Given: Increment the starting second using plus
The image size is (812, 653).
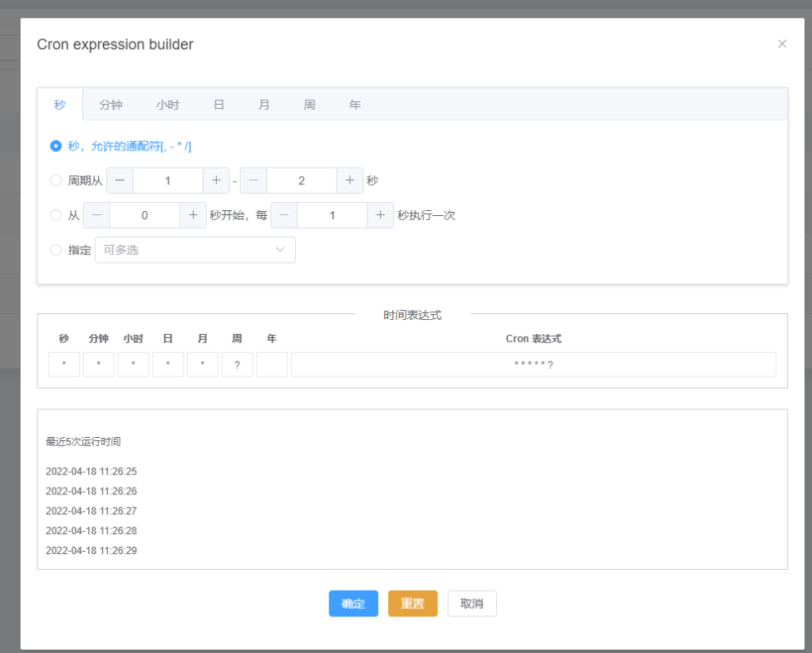Looking at the screenshot, I should [x=193, y=214].
